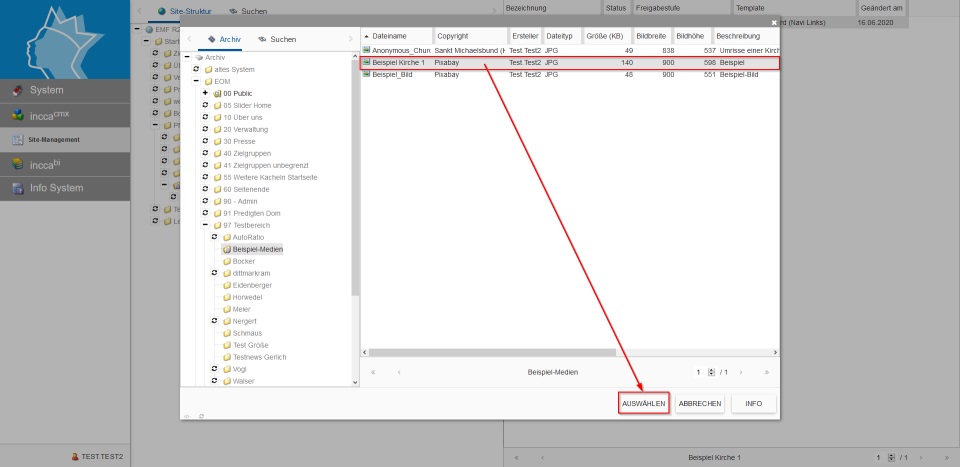Viewport: 960px width, 467px height.
Task: Click the 00 Public folder icon
Action: [217, 93]
